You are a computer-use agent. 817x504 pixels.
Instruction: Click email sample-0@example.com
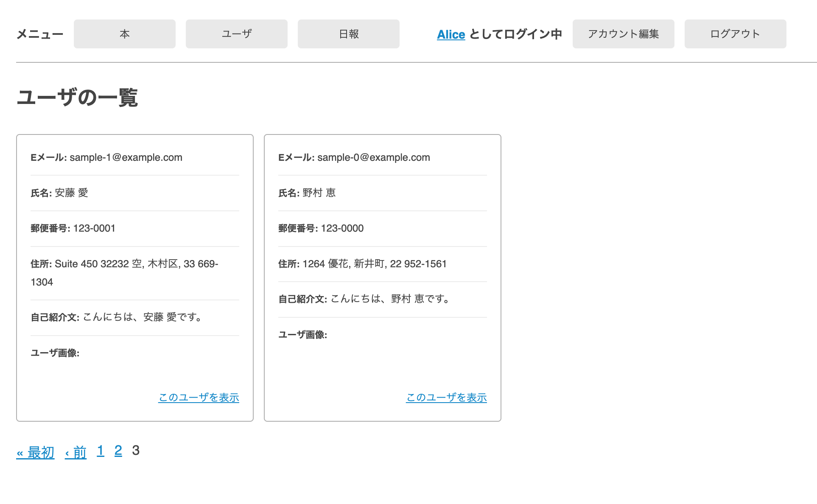[x=373, y=157]
